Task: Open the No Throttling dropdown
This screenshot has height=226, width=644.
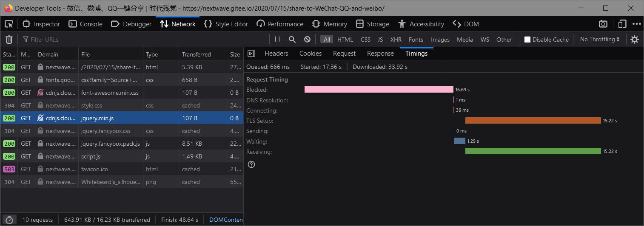Action: pyautogui.click(x=600, y=39)
